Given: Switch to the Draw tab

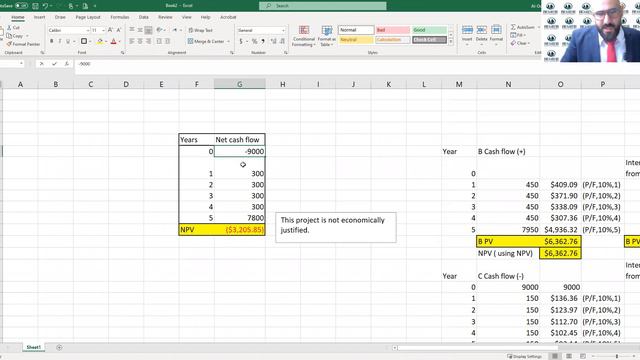Looking at the screenshot, I should [60, 17].
